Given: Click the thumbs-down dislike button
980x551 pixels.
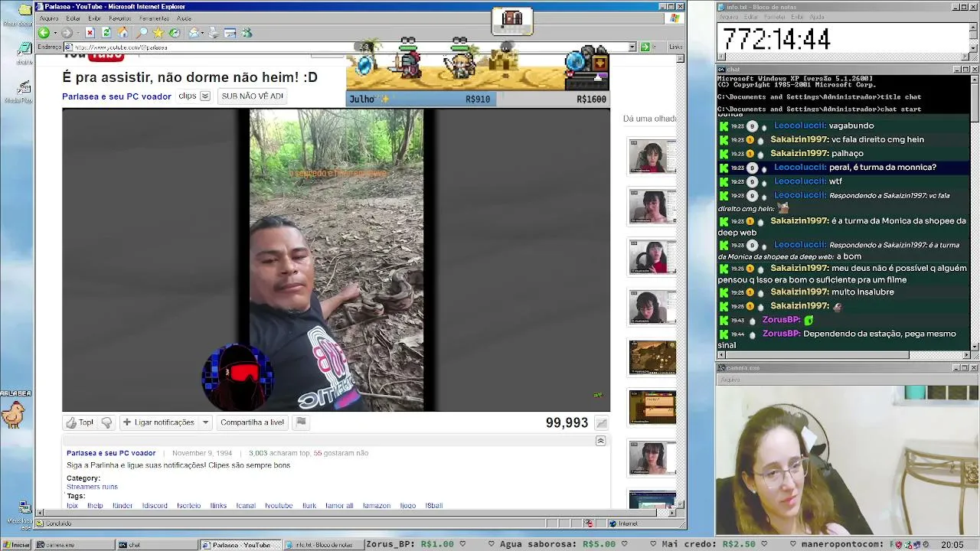Looking at the screenshot, I should (106, 422).
